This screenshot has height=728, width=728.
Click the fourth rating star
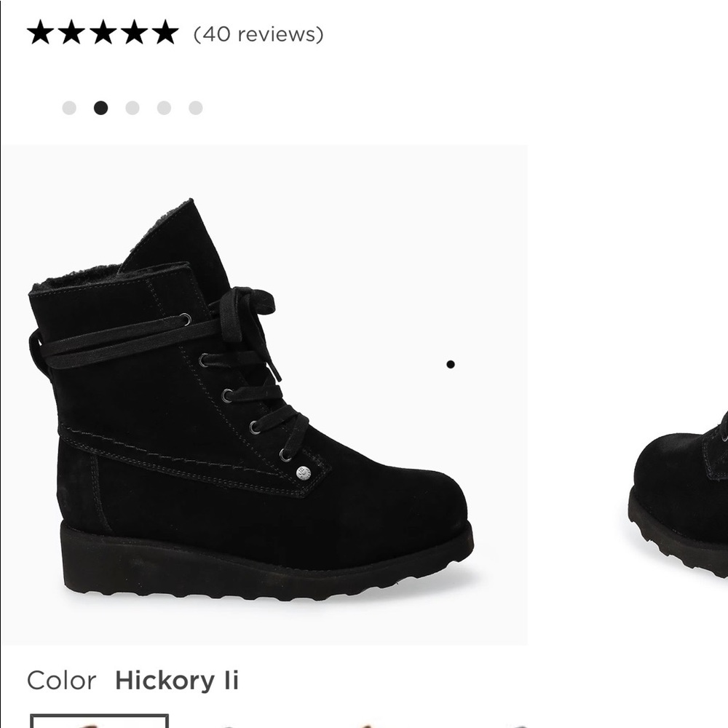pos(135,33)
